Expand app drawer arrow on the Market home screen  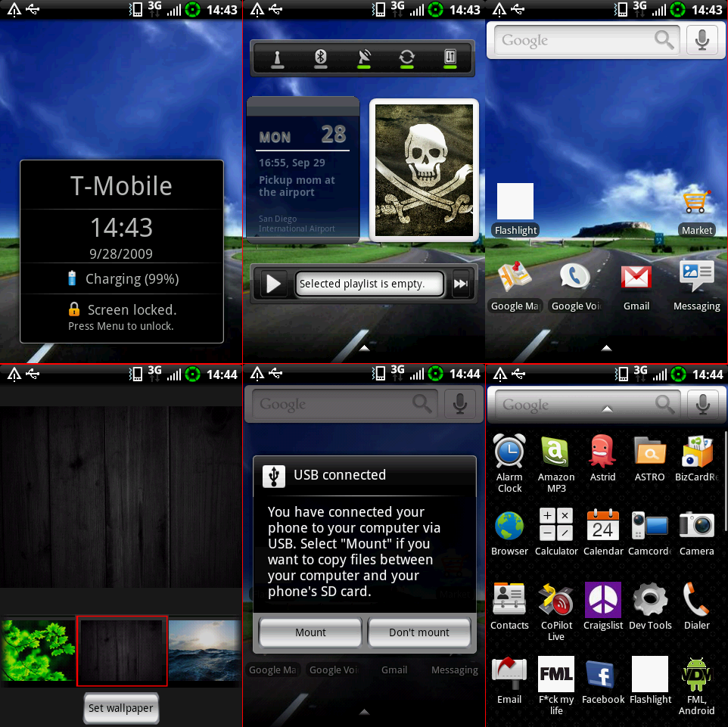(606, 348)
